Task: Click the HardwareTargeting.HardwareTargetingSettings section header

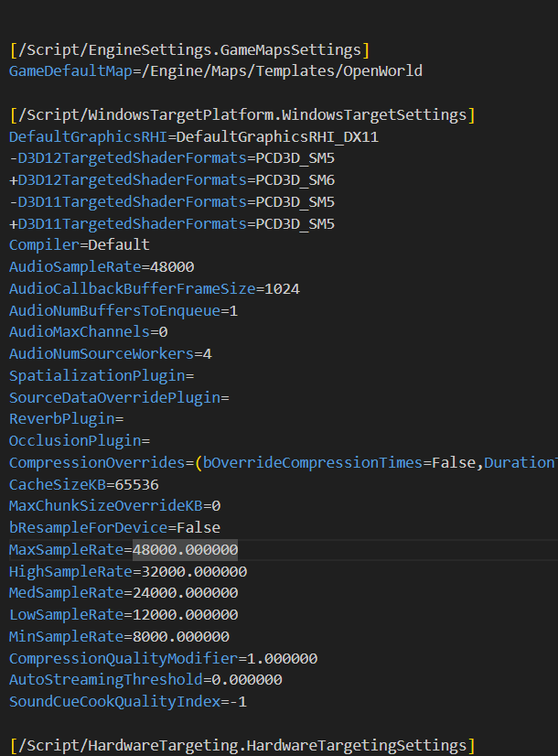Action: pos(242,746)
